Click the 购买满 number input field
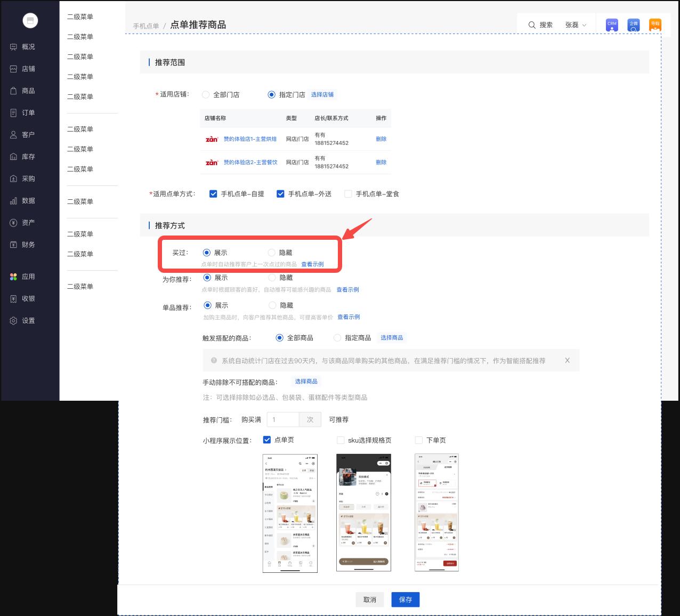This screenshot has height=616, width=680. [x=283, y=420]
